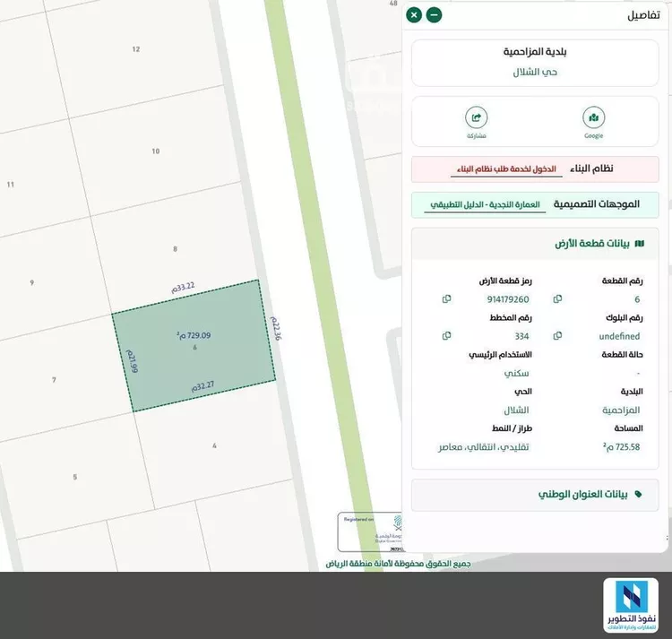Click the municipality value المزاحمية in details
The width and height of the screenshot is (672, 639).
[x=621, y=410]
